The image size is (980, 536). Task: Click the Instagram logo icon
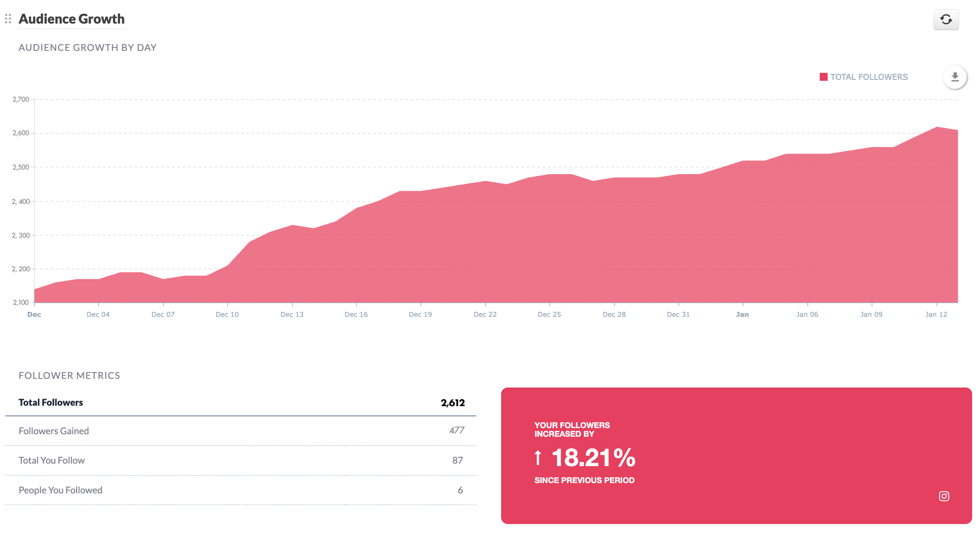[x=944, y=496]
